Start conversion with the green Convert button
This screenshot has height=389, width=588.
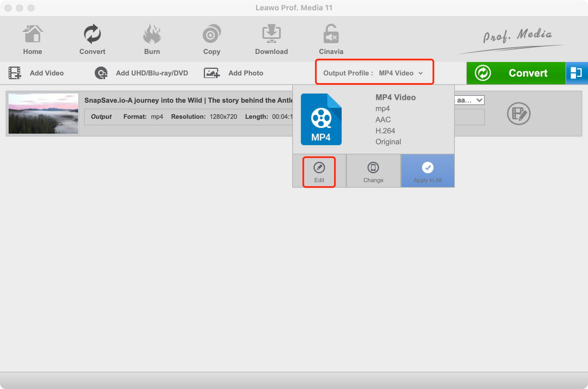click(516, 73)
